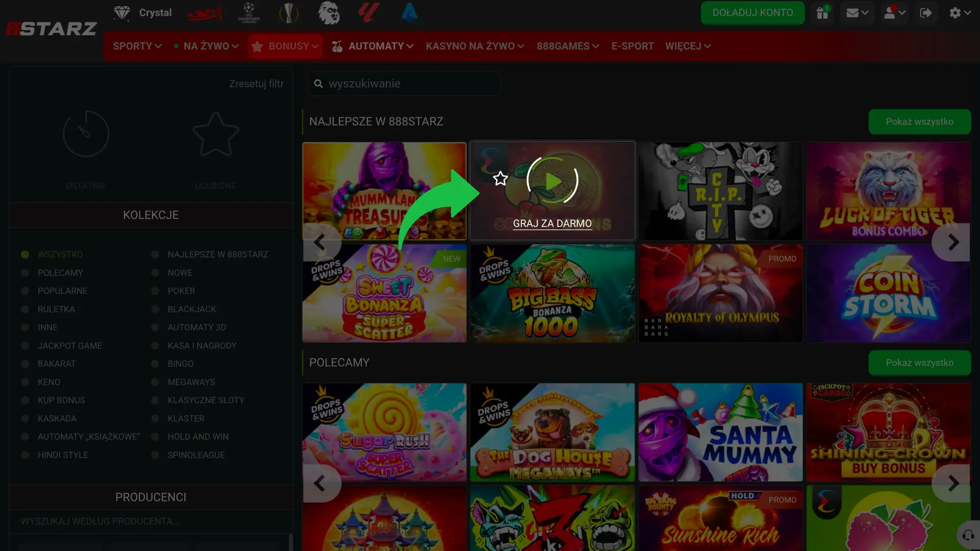Click the search magnifier icon
The width and height of the screenshot is (980, 551).
point(318,84)
